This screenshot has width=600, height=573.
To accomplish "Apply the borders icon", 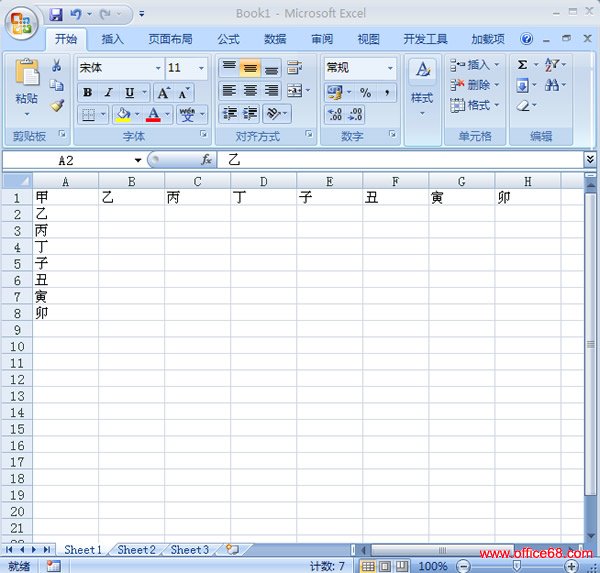I will click(88, 114).
